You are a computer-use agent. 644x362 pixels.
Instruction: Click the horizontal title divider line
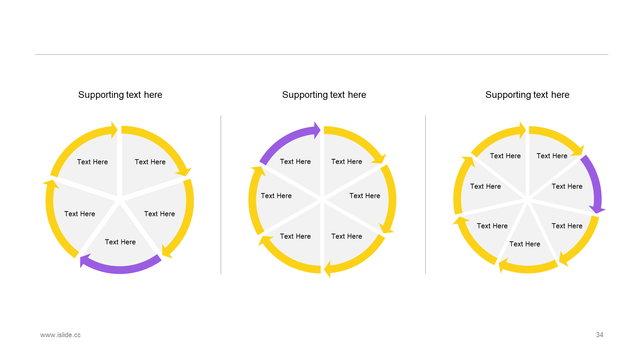(322, 54)
